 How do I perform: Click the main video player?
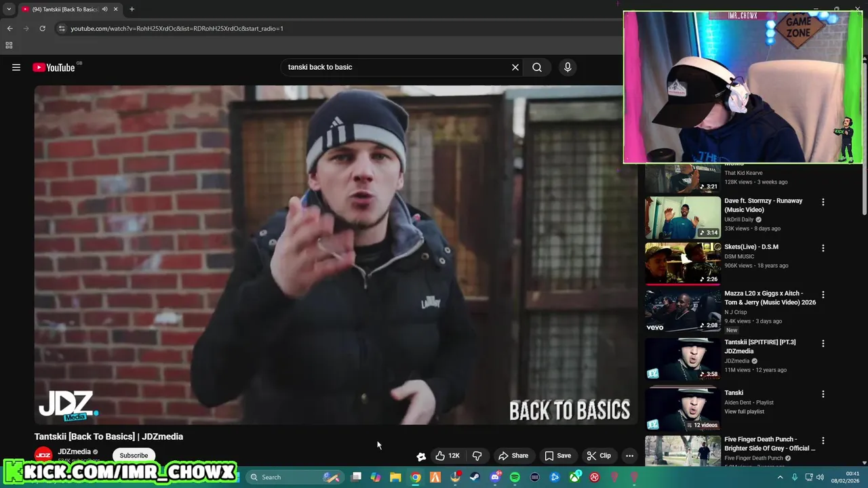pyautogui.click(x=336, y=255)
